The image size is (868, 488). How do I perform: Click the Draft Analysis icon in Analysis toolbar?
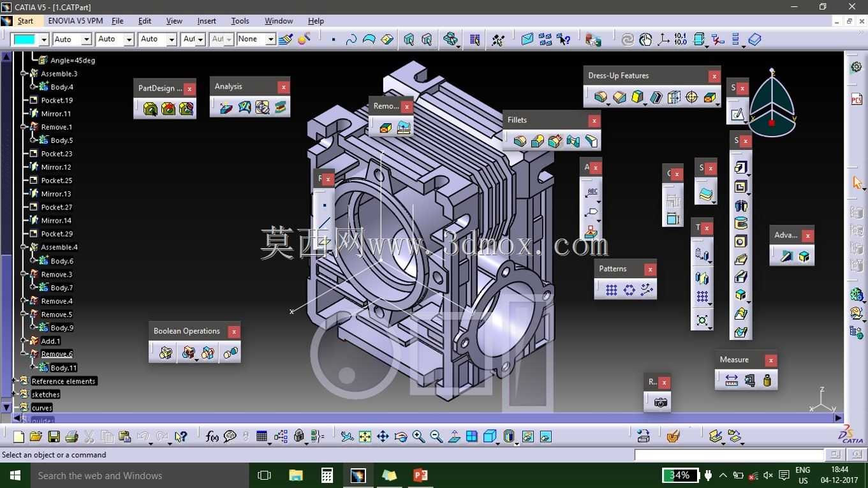(x=226, y=107)
